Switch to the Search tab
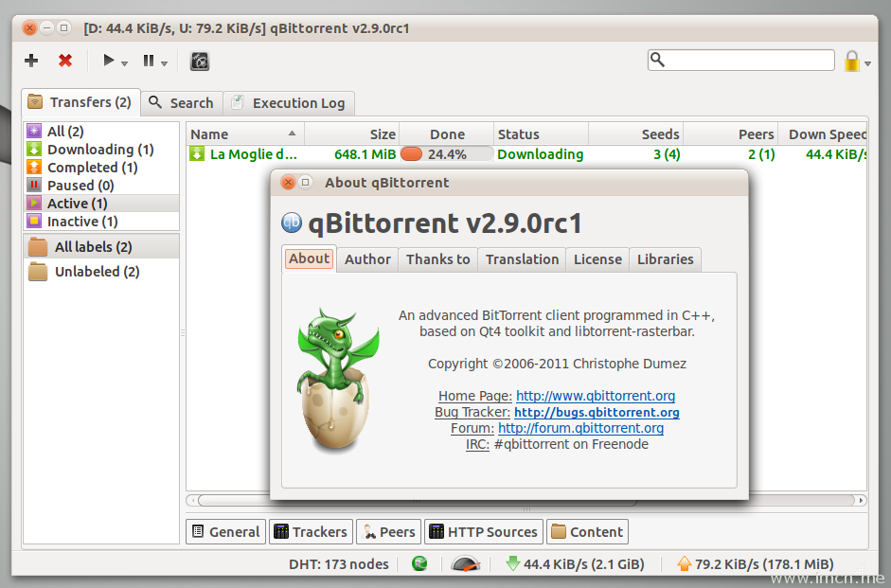 click(x=181, y=103)
